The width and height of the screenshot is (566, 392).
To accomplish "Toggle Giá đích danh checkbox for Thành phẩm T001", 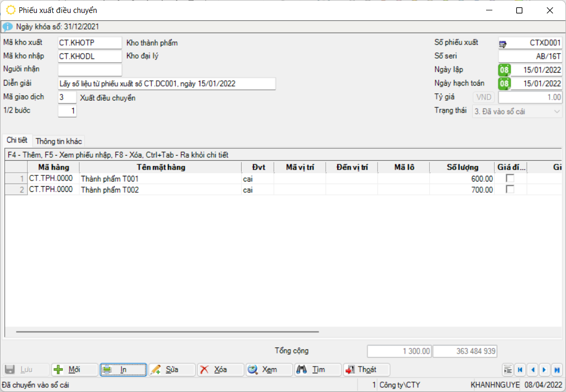I will [510, 178].
